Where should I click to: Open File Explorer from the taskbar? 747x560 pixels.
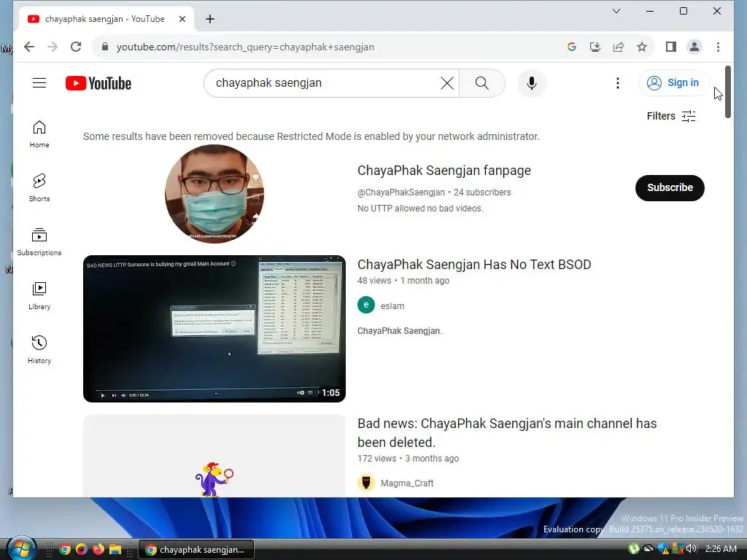[x=115, y=550]
